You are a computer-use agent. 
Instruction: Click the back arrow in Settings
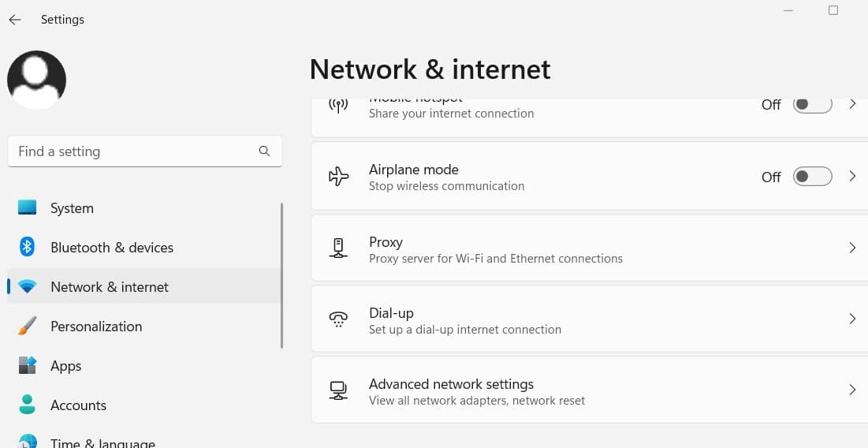click(15, 20)
